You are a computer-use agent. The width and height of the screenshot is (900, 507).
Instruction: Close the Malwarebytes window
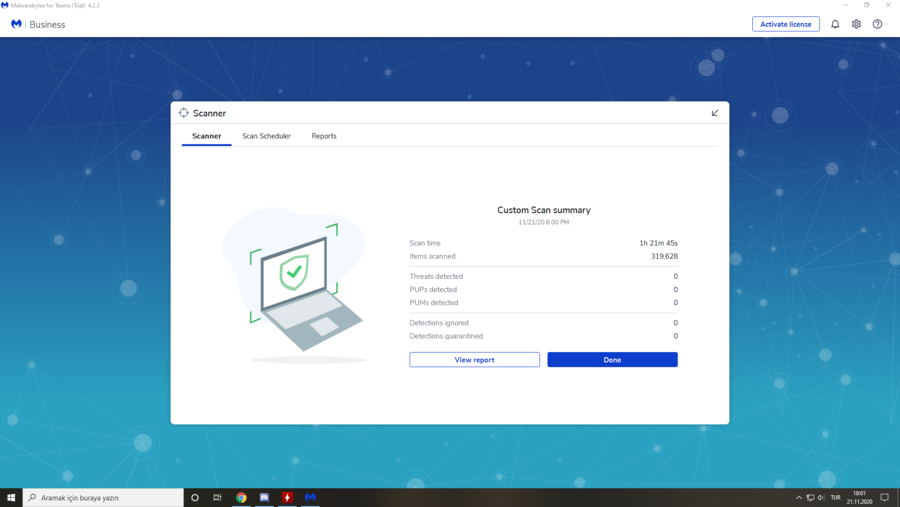point(888,5)
